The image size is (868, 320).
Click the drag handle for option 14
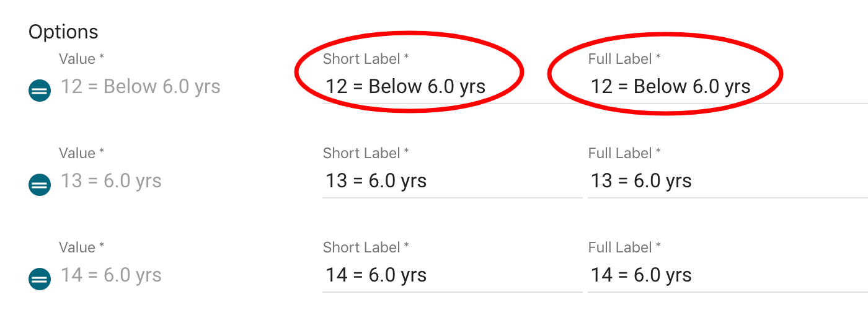pyautogui.click(x=40, y=280)
